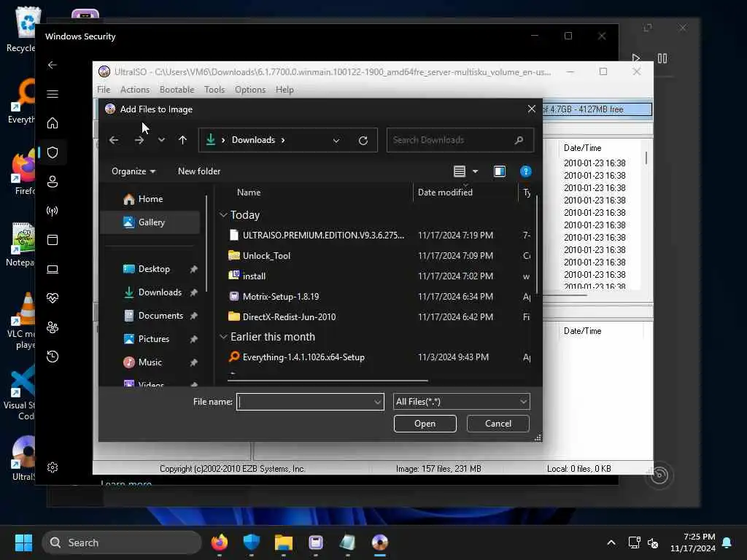Open the Organize dropdown menu

point(133,171)
